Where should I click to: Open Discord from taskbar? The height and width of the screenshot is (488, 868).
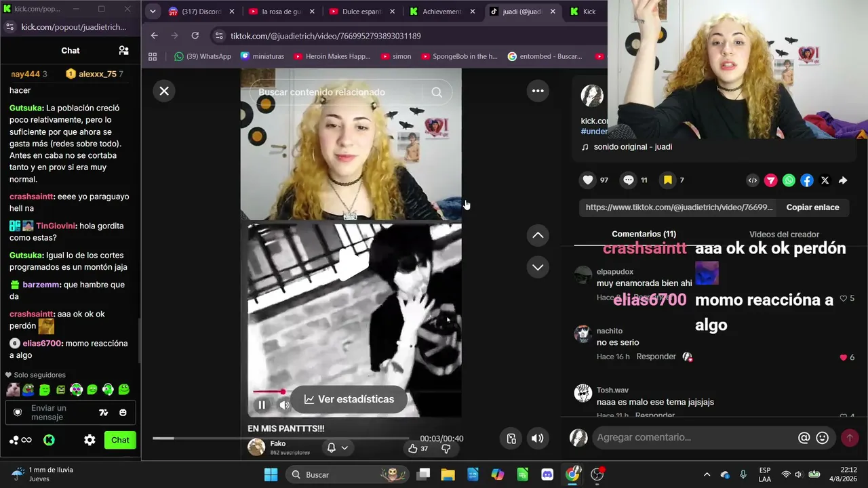tap(547, 474)
